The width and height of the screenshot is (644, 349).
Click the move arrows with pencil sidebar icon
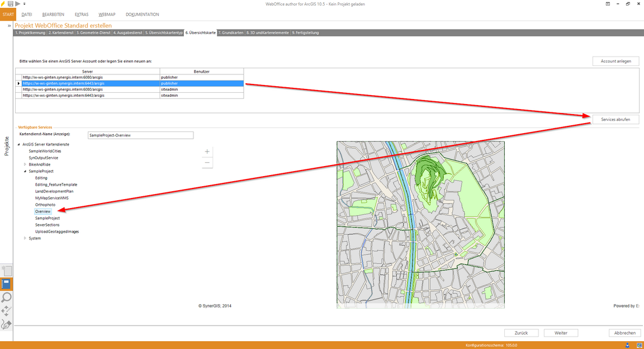pos(7,310)
